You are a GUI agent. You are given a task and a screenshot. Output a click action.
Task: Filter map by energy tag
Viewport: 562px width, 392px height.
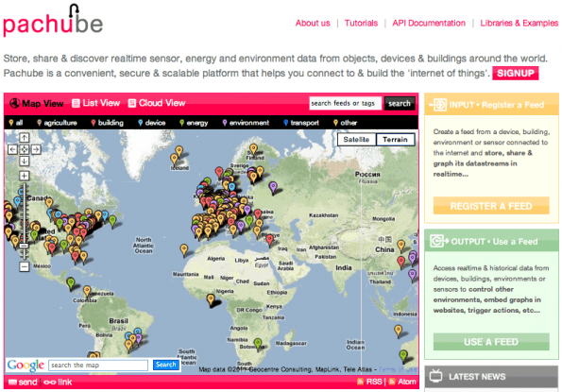click(x=194, y=123)
